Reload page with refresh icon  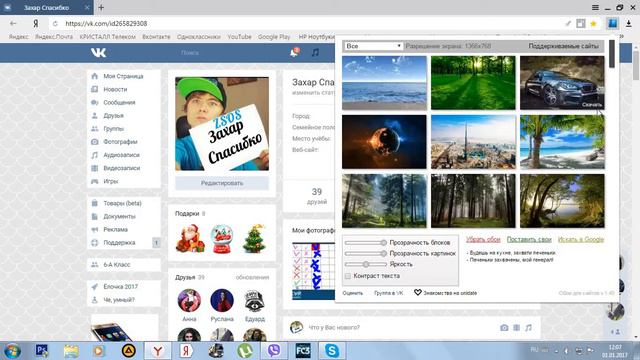pos(55,24)
